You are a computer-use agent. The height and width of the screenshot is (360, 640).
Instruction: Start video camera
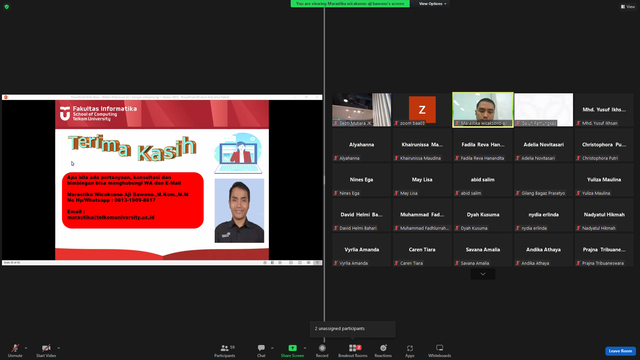[46, 350]
